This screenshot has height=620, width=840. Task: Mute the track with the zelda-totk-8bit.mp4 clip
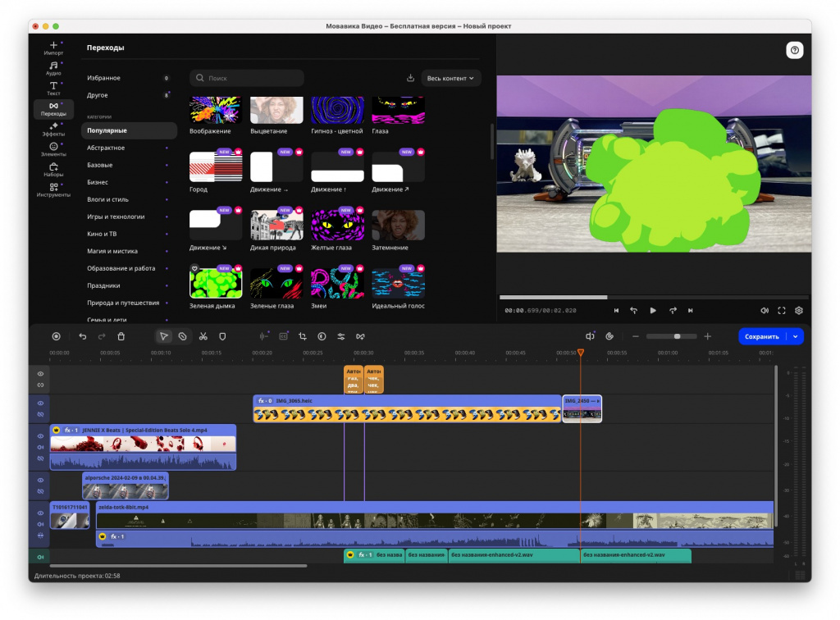coord(39,525)
